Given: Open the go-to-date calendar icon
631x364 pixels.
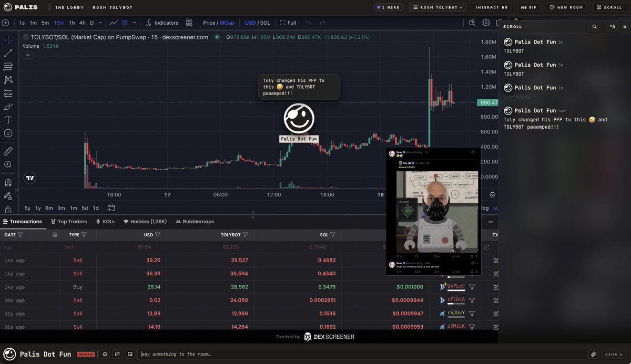Looking at the screenshot, I should [x=111, y=208].
